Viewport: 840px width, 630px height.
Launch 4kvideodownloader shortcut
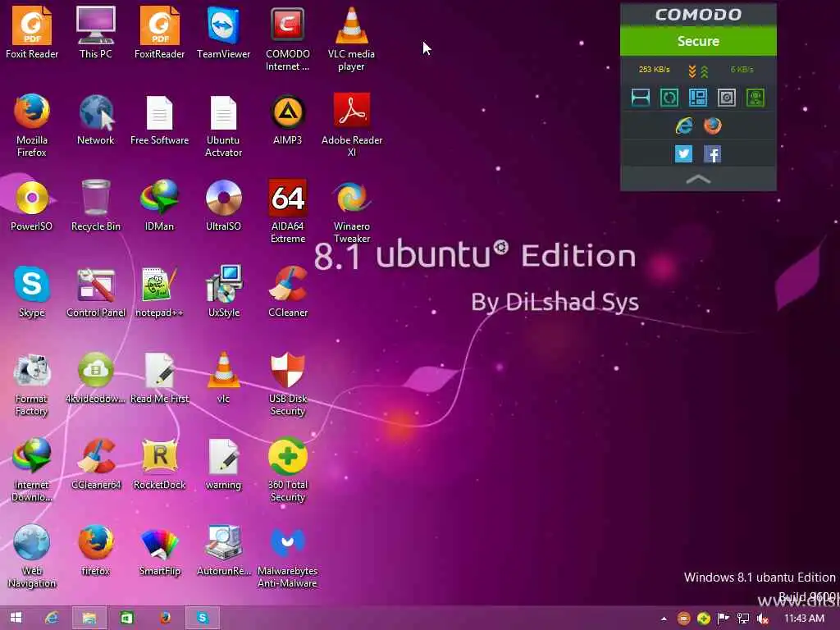tap(95, 377)
